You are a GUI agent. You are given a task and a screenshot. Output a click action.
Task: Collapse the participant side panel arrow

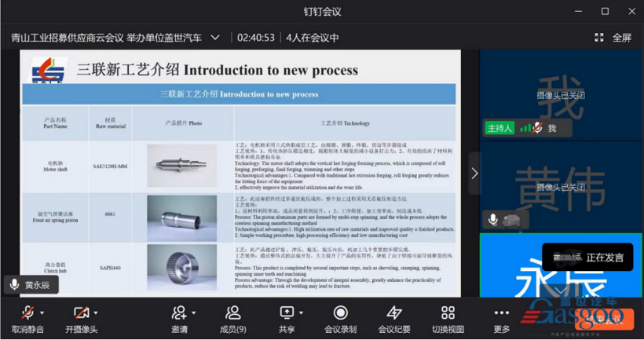[474, 174]
